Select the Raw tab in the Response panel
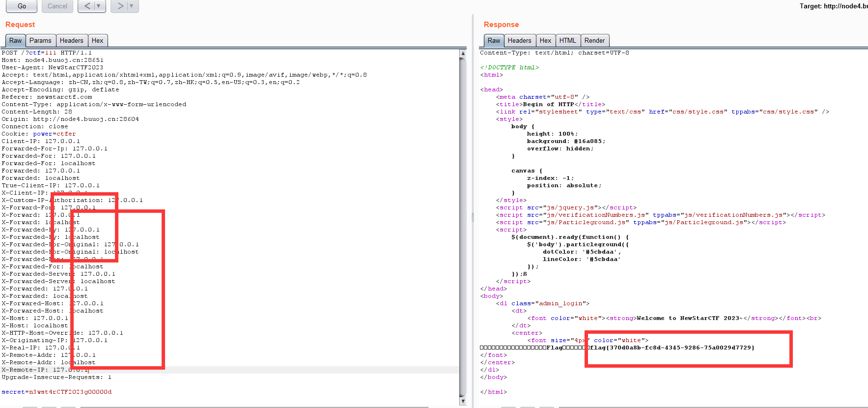 click(x=494, y=40)
